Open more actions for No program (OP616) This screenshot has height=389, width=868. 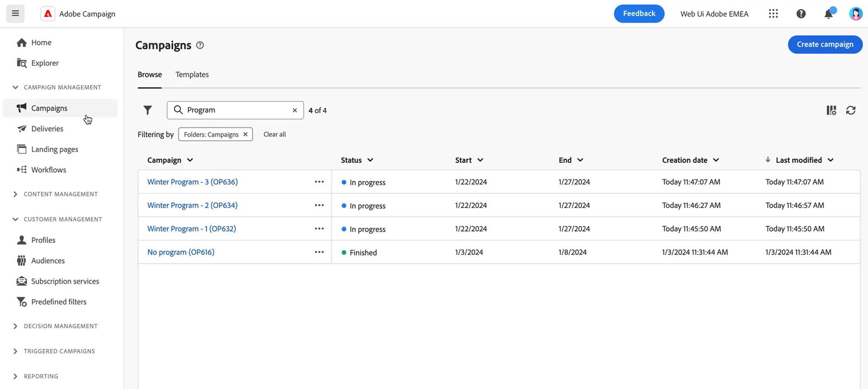[x=319, y=252]
